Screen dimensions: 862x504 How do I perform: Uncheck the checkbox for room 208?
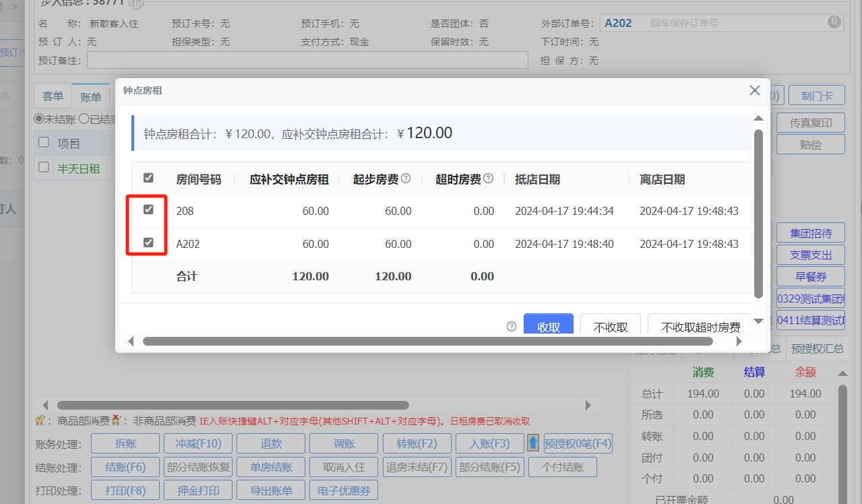click(149, 210)
